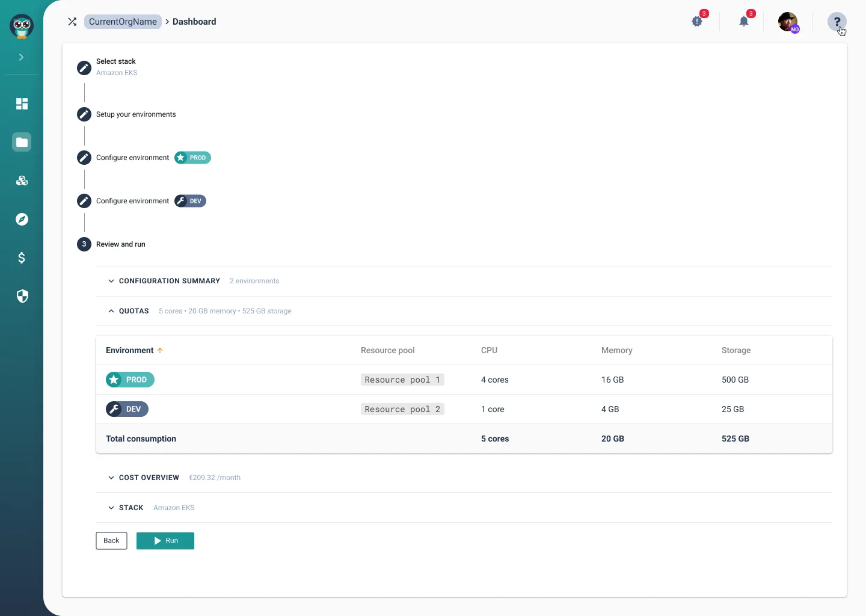Viewport: 866px width, 616px height.
Task: Open the folder icon in sidebar
Action: (x=22, y=142)
